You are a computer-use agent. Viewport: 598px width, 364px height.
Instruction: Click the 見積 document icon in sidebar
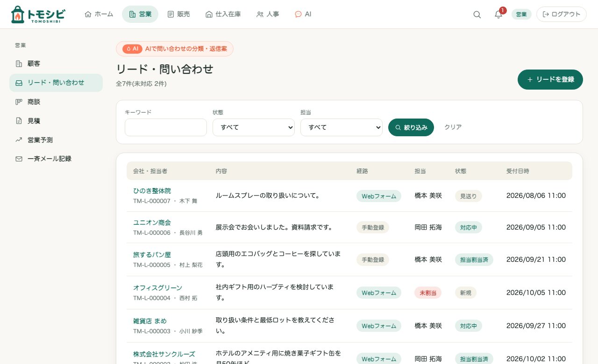pos(19,121)
